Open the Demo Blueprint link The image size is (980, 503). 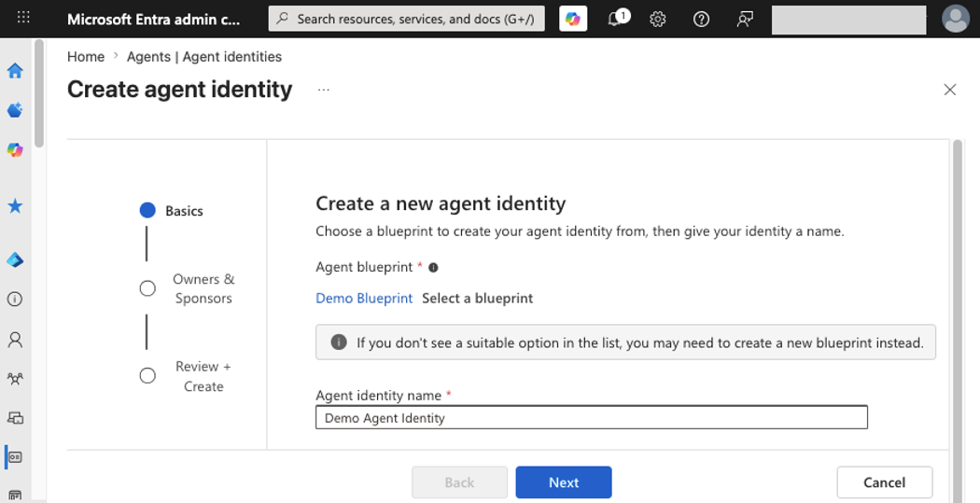pos(364,298)
